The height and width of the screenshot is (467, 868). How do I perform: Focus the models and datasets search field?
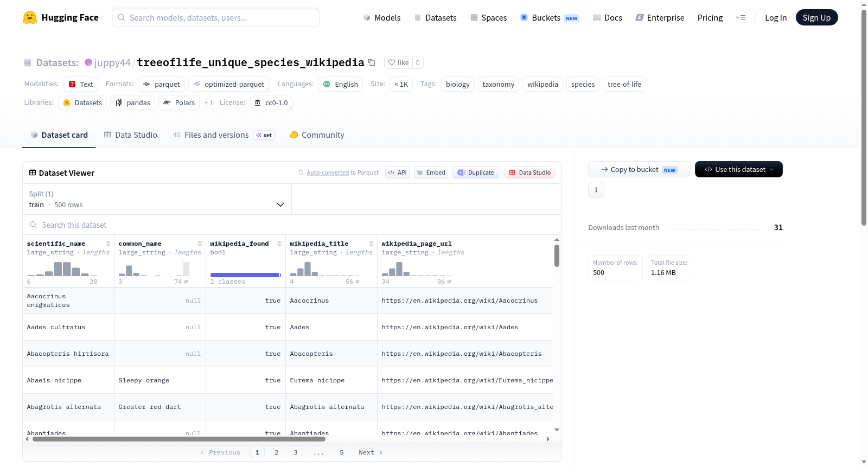tap(216, 17)
